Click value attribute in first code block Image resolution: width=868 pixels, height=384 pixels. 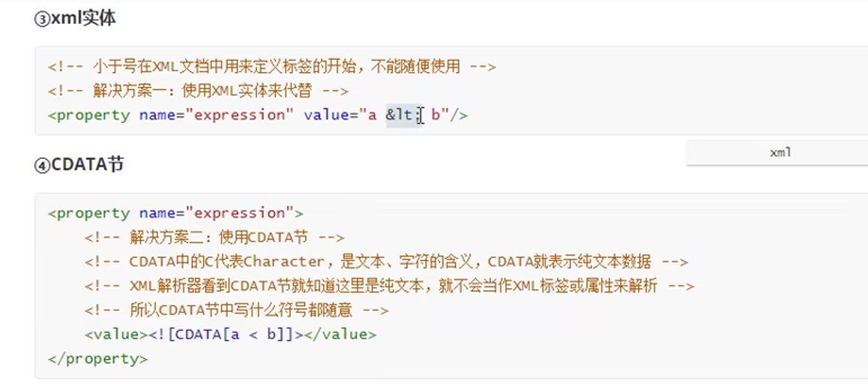321,115
